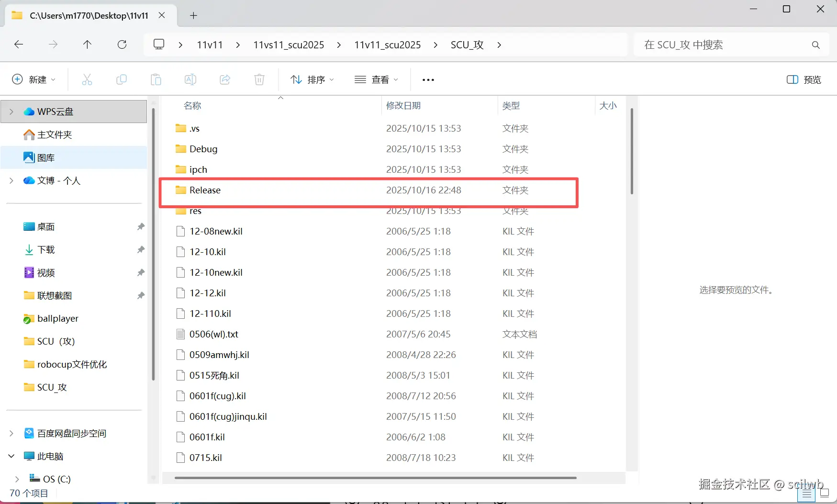Open the three-dots more options menu
The image size is (837, 504).
(x=428, y=80)
